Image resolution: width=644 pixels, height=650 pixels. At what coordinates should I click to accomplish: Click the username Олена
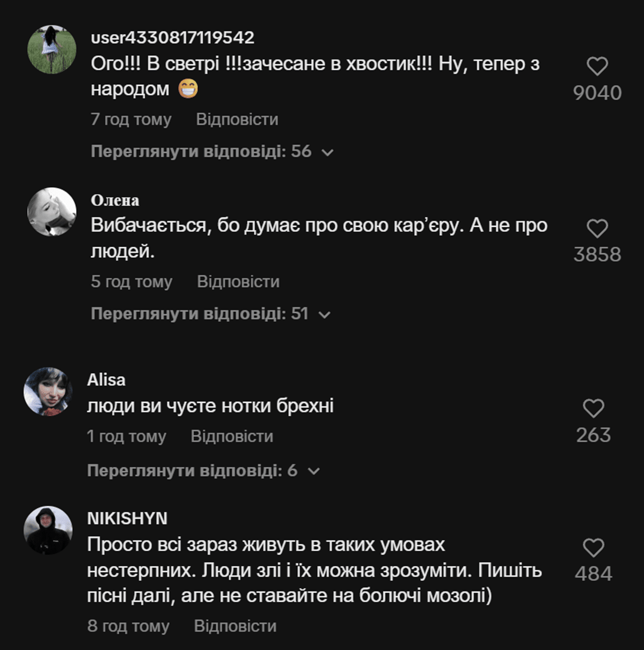click(x=115, y=200)
